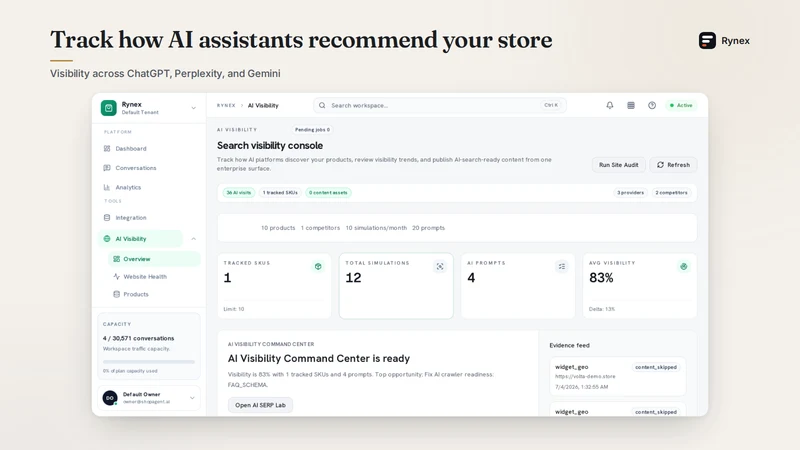Click the Rynex green workspace logo icon
Screen dimensions: 800x450
[109, 108]
